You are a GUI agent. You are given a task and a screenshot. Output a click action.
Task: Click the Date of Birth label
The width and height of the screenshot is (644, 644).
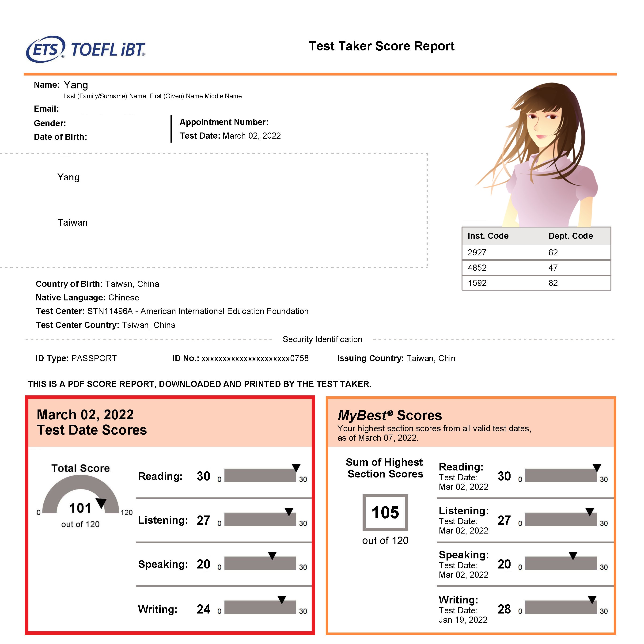[x=60, y=137]
